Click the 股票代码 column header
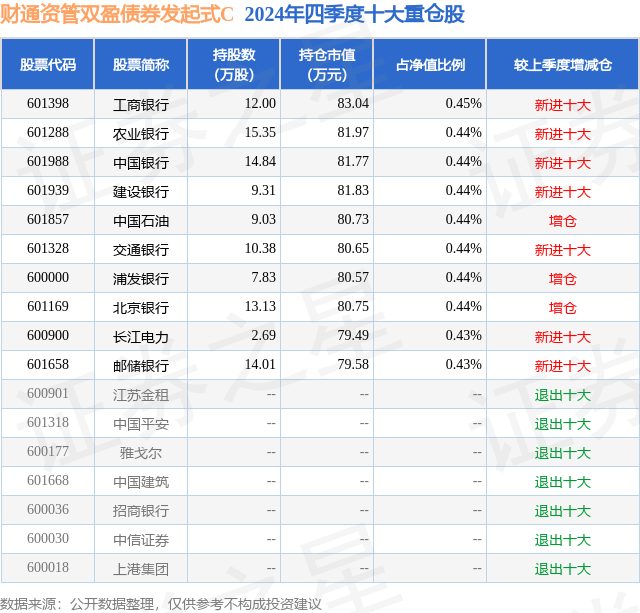640x613 pixels. [48, 64]
